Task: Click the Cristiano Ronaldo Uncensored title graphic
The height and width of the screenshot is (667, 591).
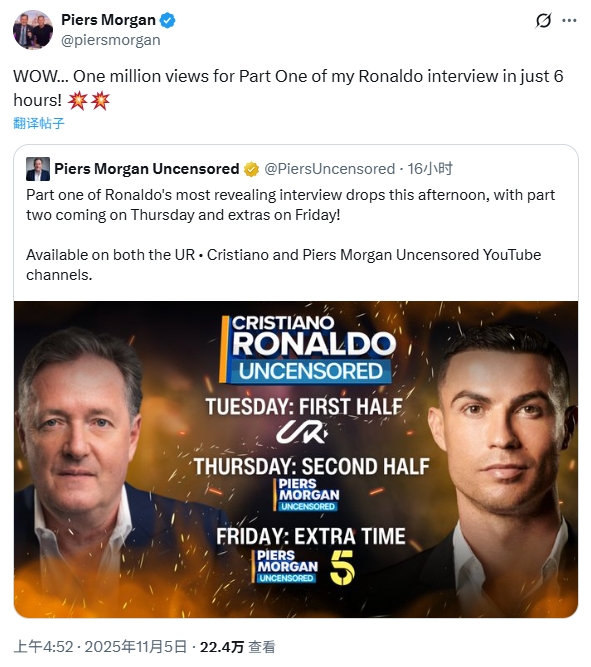Action: (x=308, y=350)
